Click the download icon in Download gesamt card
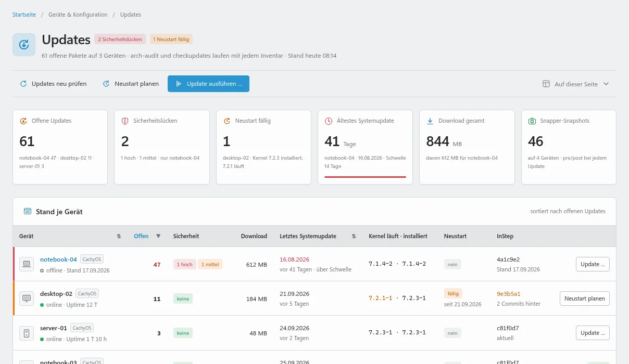This screenshot has height=364, width=629. coord(430,121)
